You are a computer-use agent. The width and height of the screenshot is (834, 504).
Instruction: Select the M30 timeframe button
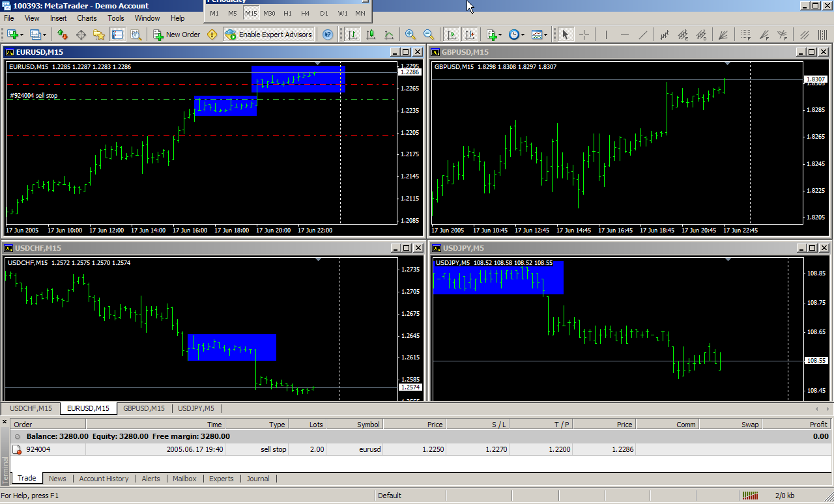pyautogui.click(x=269, y=13)
